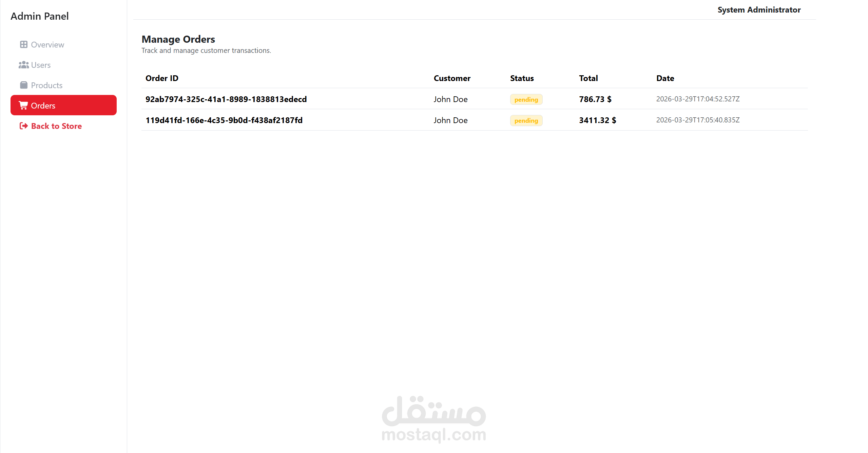The image size is (868, 453).
Task: Click the Users group icon
Action: click(x=23, y=65)
